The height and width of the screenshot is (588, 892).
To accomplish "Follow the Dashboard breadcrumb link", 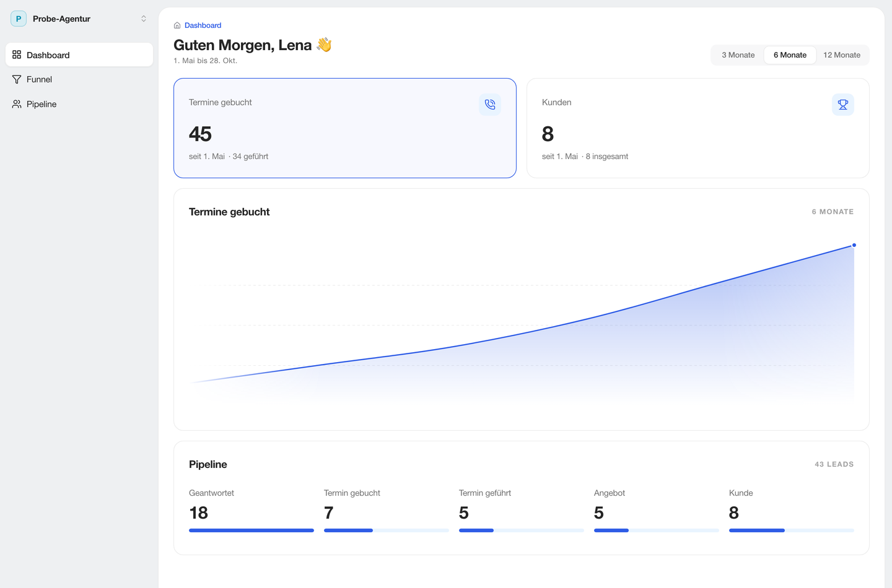I will [x=203, y=25].
